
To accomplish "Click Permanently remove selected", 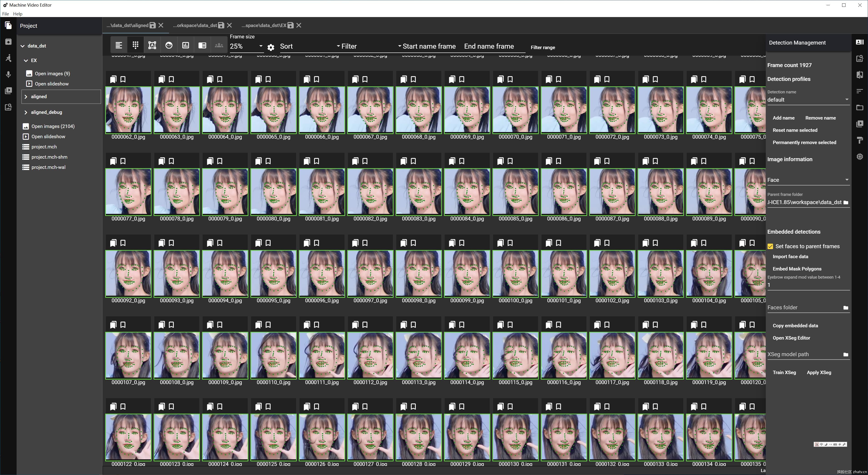I will (x=804, y=142).
